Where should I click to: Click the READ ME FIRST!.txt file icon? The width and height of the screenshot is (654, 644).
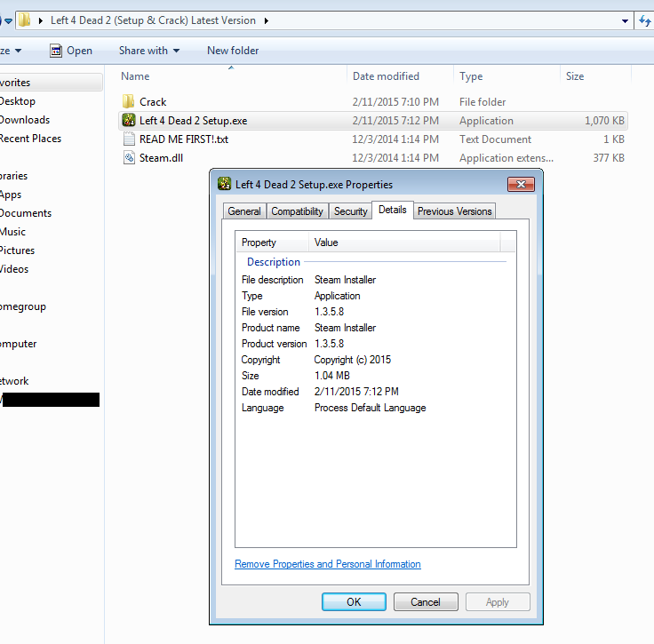coord(128,139)
